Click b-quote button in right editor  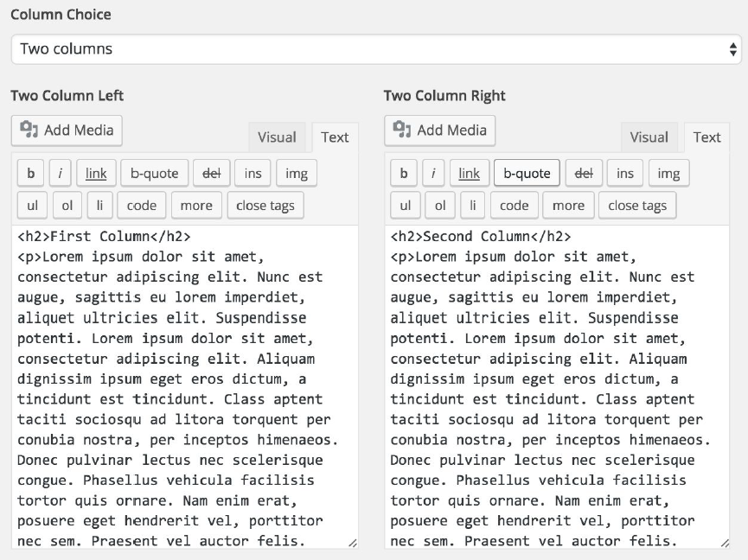(x=527, y=174)
